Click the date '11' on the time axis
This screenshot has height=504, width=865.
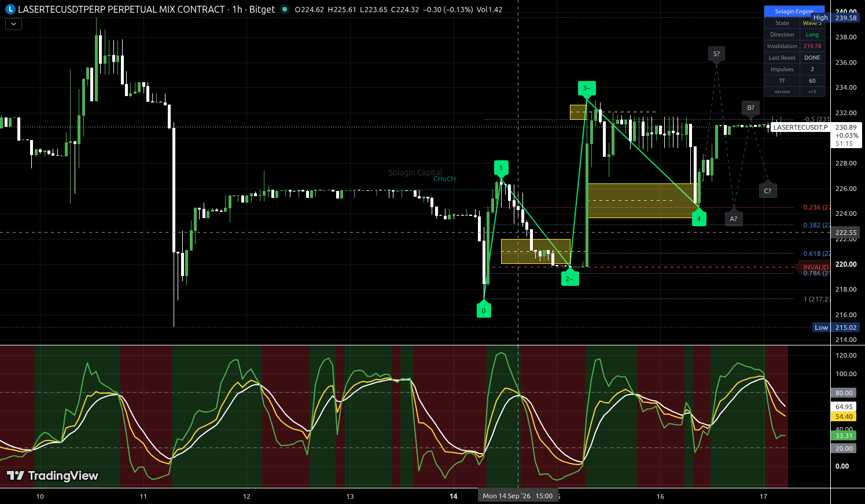tap(143, 496)
